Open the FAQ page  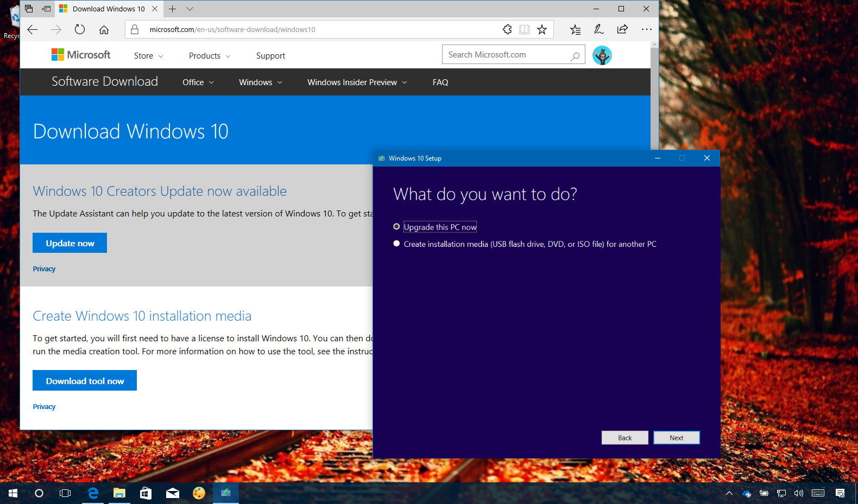[440, 82]
